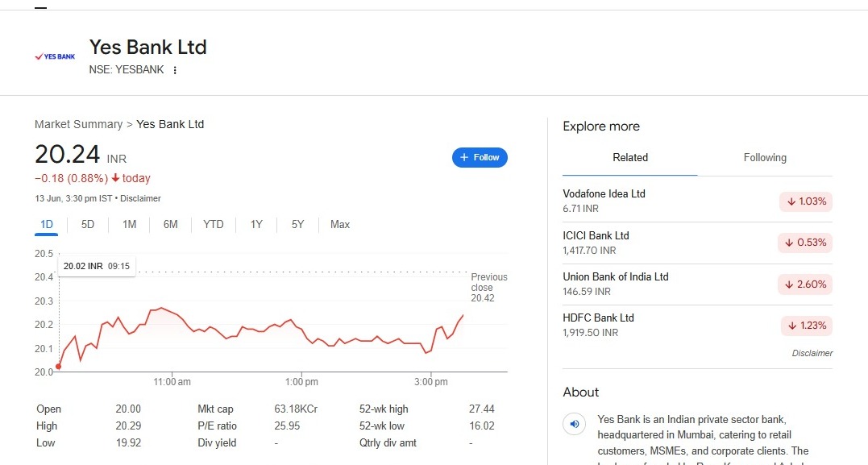Switch chart to 1M range
This screenshot has height=465, width=868.
[129, 225]
